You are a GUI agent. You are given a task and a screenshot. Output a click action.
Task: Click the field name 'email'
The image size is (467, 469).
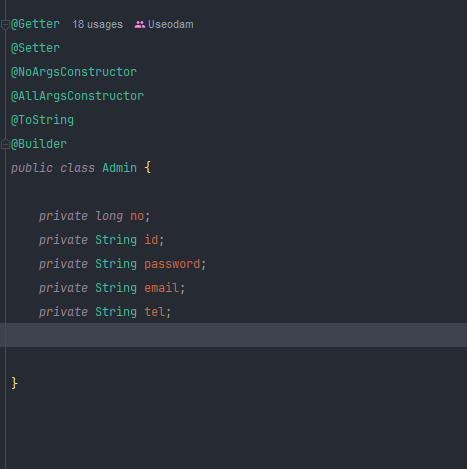coord(162,288)
